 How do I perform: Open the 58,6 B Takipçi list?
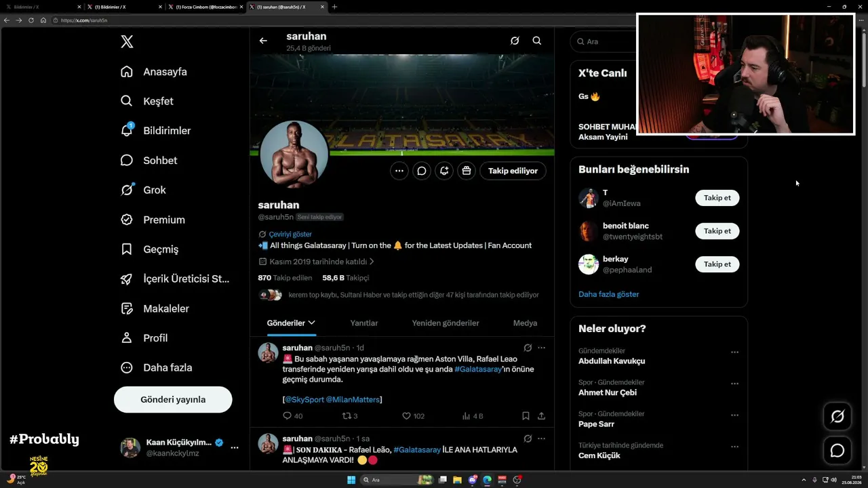pyautogui.click(x=346, y=278)
